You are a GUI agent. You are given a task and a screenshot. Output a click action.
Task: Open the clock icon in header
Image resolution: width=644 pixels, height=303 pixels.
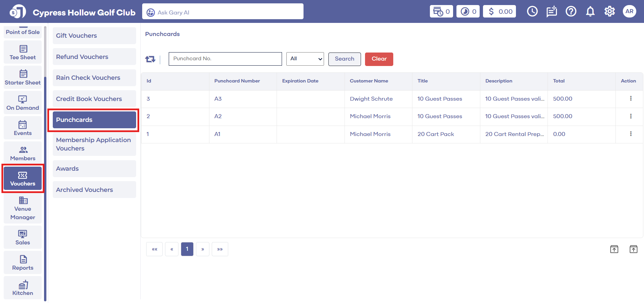click(532, 11)
